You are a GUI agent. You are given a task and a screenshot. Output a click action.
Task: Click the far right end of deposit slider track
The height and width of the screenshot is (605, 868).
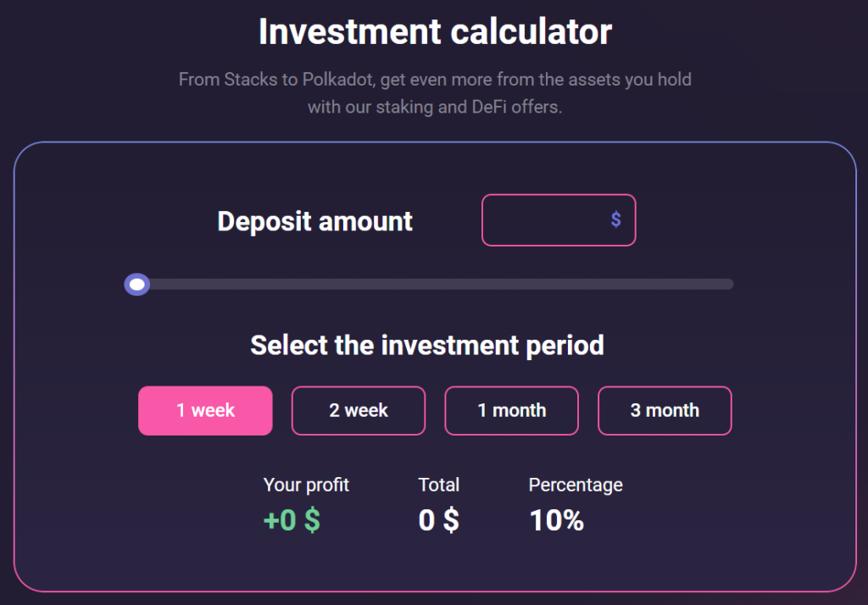pyautogui.click(x=729, y=285)
